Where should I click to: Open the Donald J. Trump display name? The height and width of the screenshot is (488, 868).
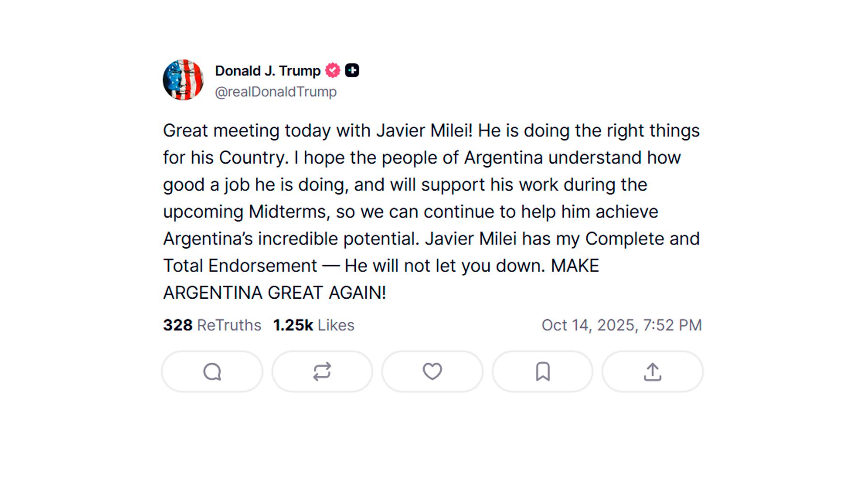point(268,71)
